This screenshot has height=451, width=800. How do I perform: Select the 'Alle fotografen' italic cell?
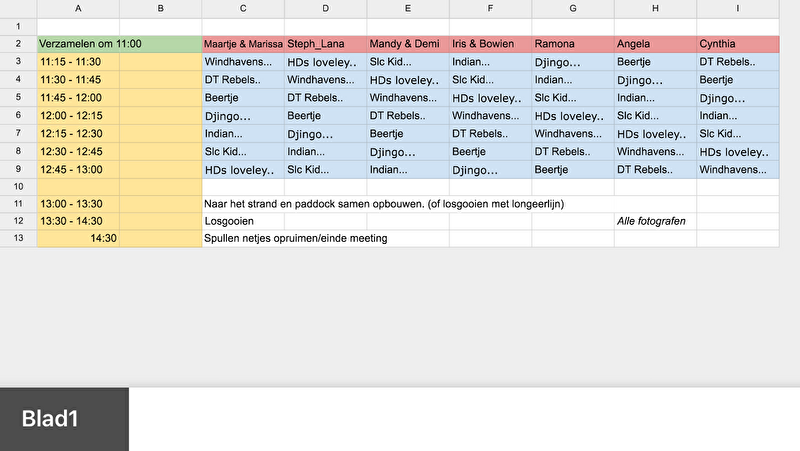(x=655, y=221)
